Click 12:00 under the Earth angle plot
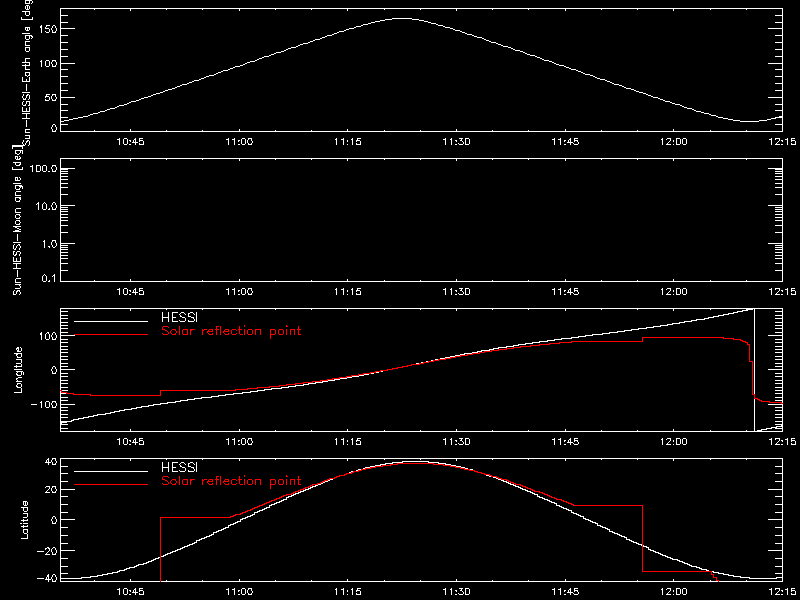800x600 pixels. [x=673, y=142]
